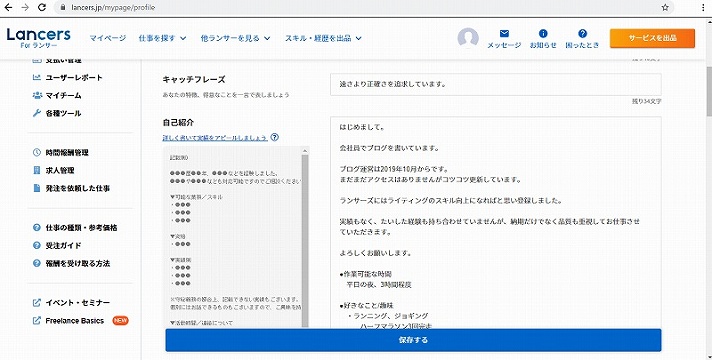Open the お知らせ info icon

[x=543, y=34]
